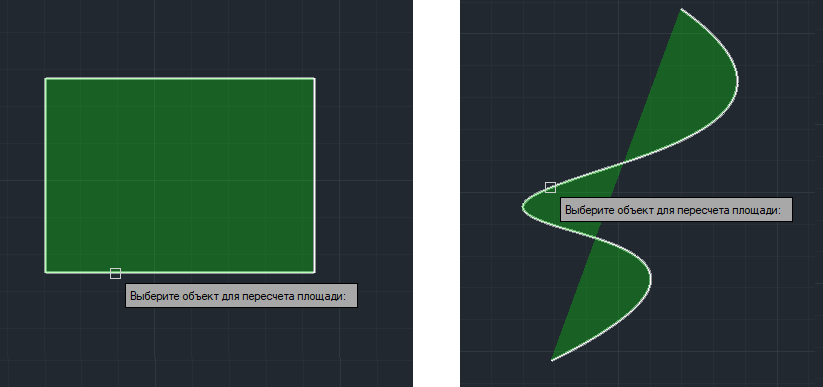
Task: Pick the rectangle's left edge
Action: [46, 175]
